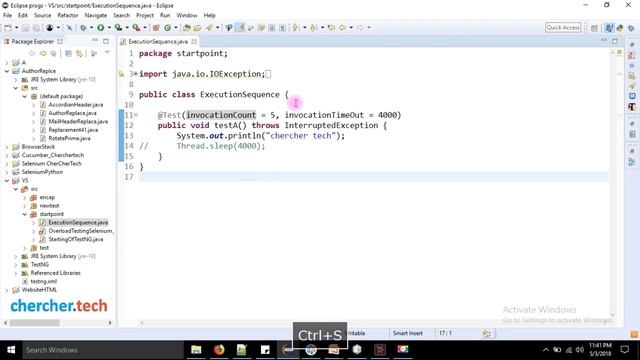This screenshot has width=640, height=360.
Task: Collapse the AuthorReplce project
Action: [x=7, y=71]
